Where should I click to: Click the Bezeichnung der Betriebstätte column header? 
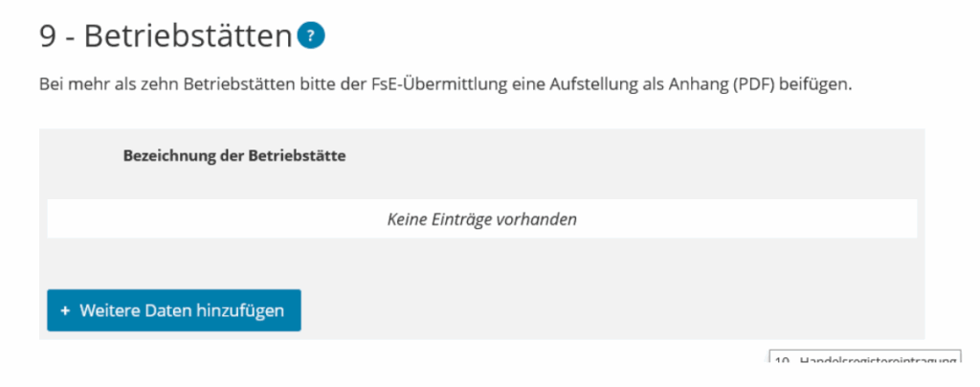pyautogui.click(x=234, y=156)
